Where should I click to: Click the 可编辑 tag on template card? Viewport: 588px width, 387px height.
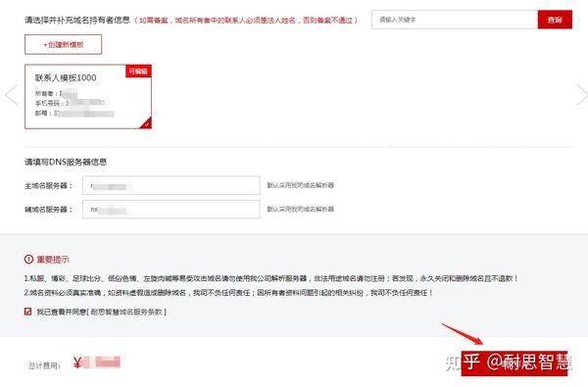coord(138,72)
